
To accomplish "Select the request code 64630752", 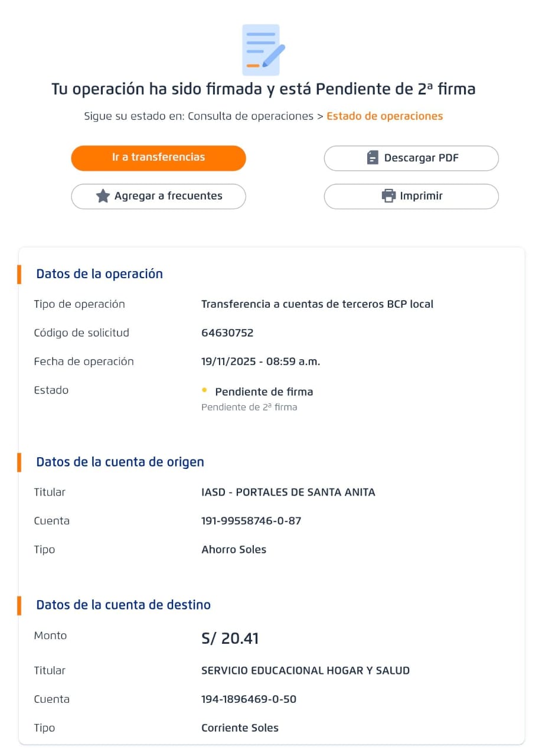I will click(x=227, y=333).
